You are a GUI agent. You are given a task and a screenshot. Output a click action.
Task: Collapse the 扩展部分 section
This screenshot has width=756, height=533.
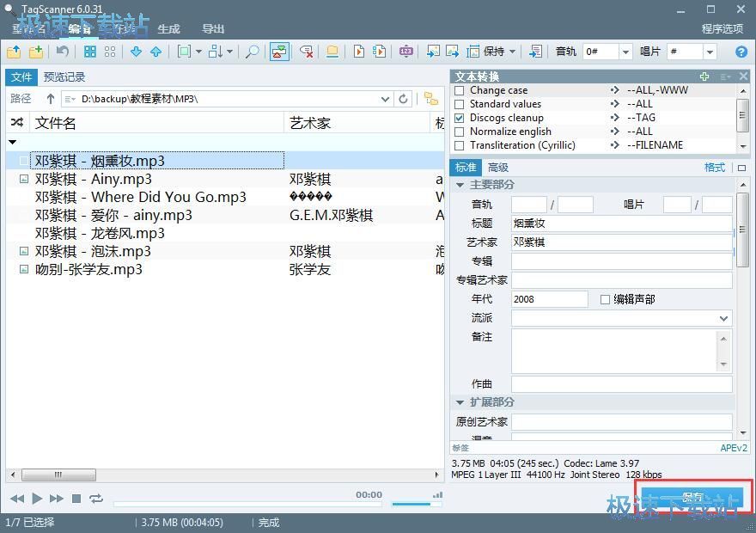click(460, 402)
